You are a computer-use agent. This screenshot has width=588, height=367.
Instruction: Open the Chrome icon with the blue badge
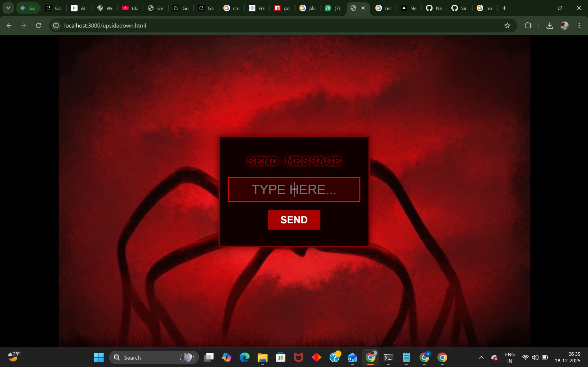tap(424, 357)
